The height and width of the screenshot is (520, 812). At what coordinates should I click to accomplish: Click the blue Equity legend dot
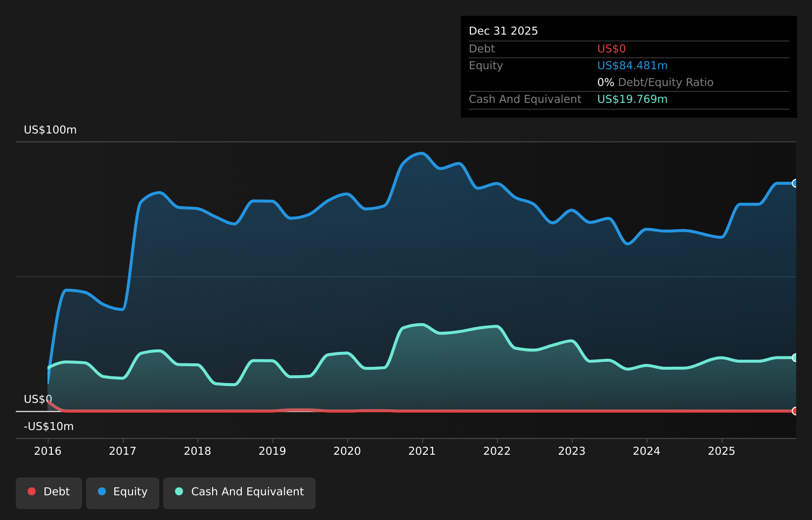pos(102,491)
